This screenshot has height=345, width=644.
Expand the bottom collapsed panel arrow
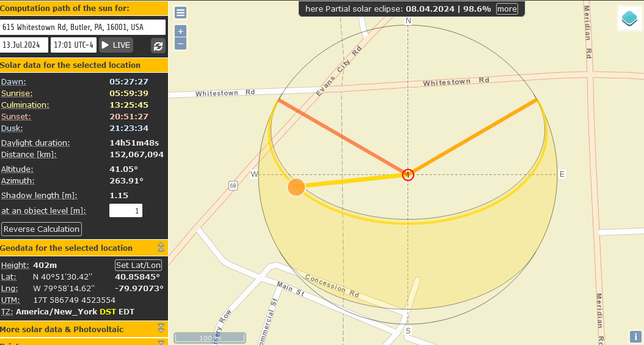(161, 342)
